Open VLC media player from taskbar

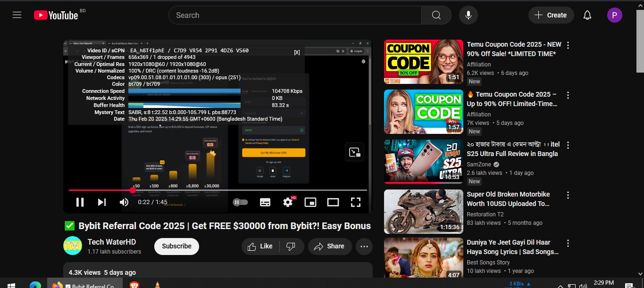pos(158,285)
